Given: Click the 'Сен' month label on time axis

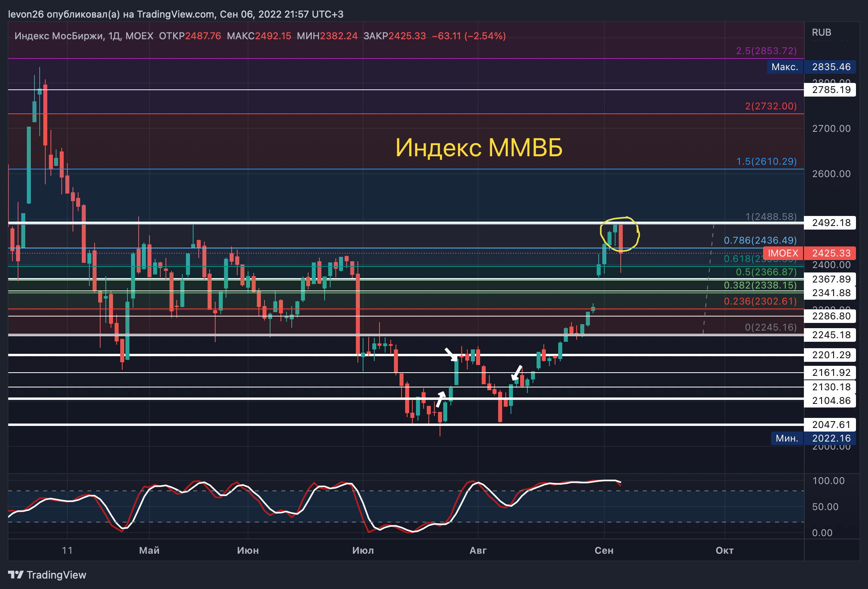Looking at the screenshot, I should tap(604, 551).
